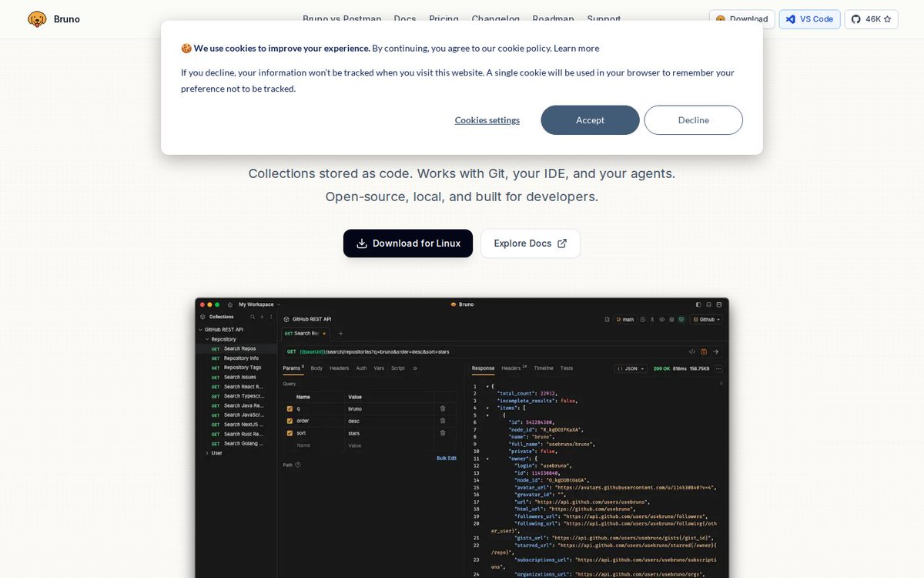The image size is (924, 578).
Task: Click the green shield icon
Action: (x=681, y=319)
